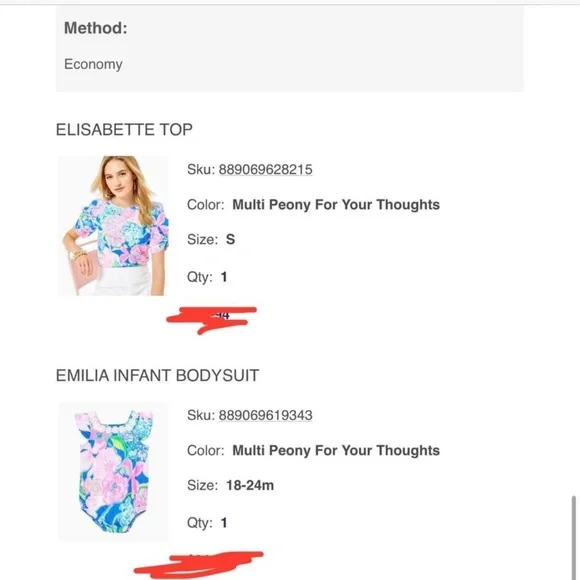Select the ELISABETTE TOP product title
The width and height of the screenshot is (580, 580).
coord(124,129)
